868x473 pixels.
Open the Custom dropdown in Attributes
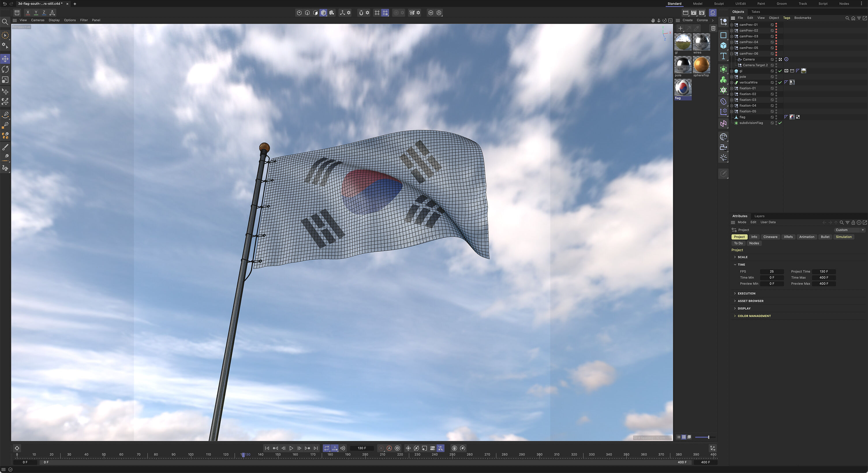[x=850, y=230]
